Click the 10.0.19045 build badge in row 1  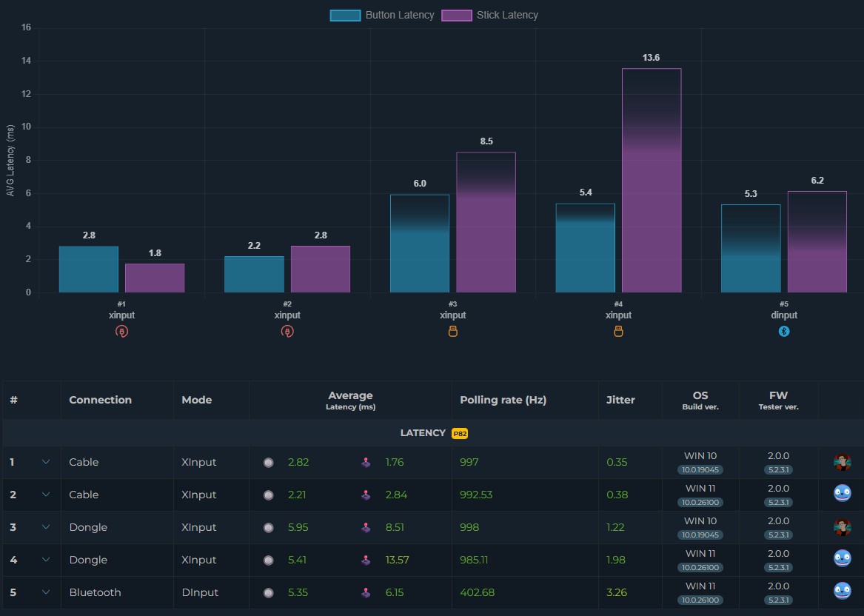click(700, 470)
